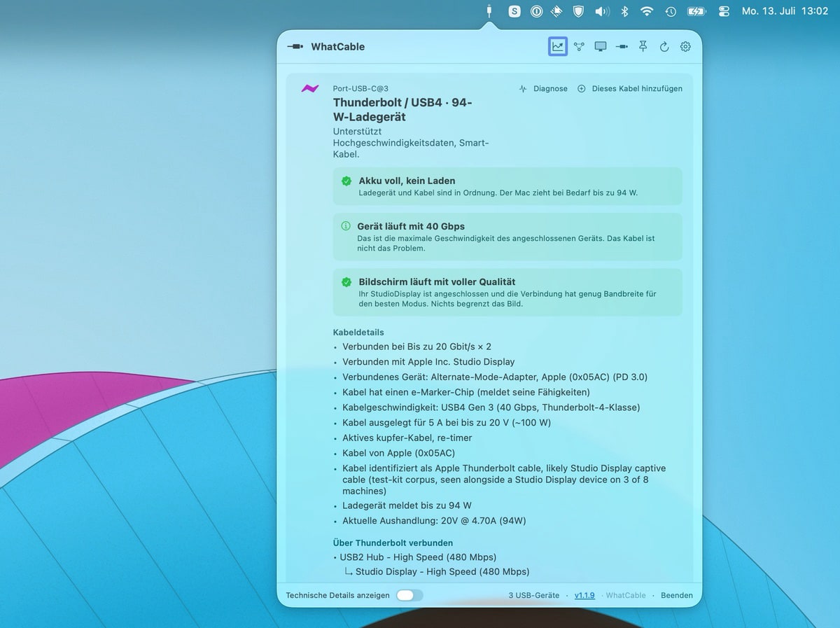Click Akku voll, kein Laden card
This screenshot has height=628, width=840.
point(507,186)
